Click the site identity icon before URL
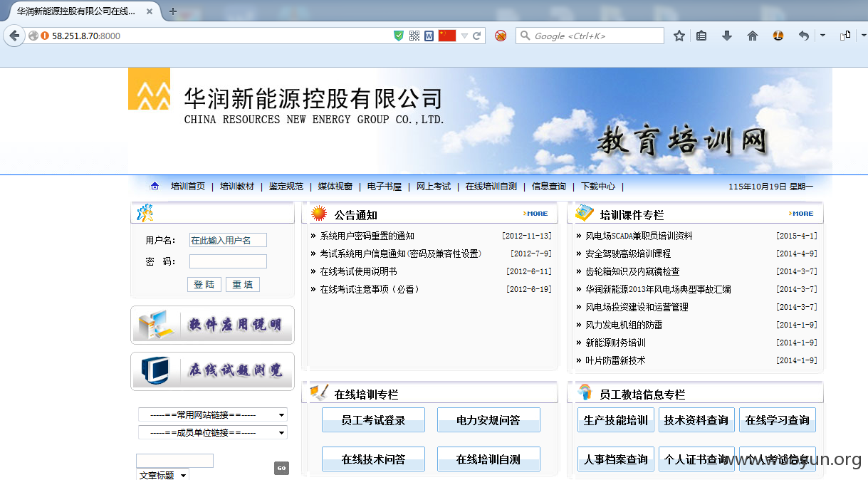This screenshot has width=868, height=480. [x=33, y=36]
